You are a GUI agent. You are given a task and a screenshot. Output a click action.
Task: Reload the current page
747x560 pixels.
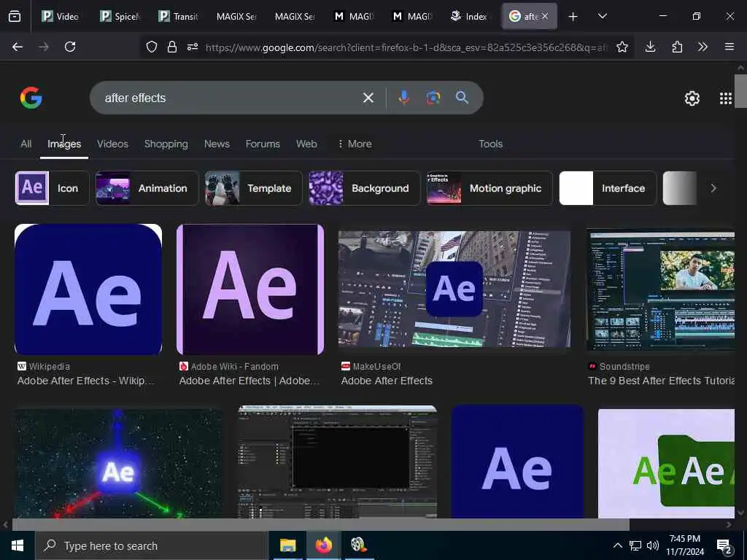[70, 47]
